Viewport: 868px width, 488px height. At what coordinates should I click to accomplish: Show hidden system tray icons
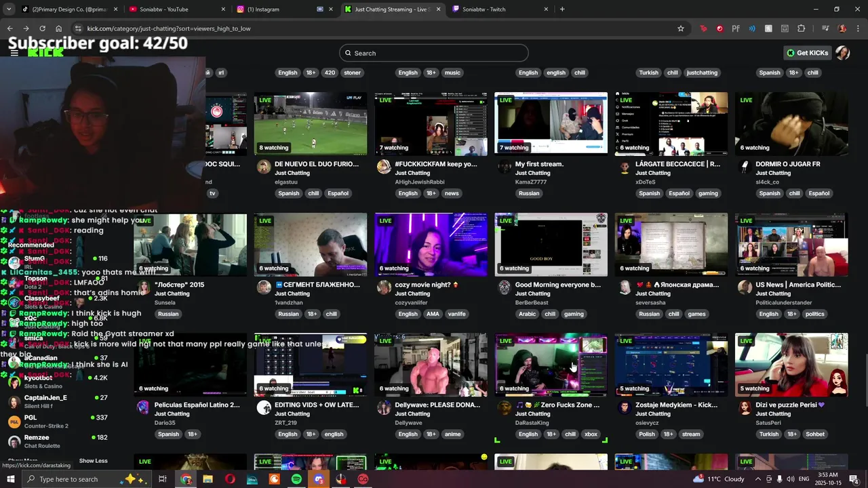(x=758, y=479)
